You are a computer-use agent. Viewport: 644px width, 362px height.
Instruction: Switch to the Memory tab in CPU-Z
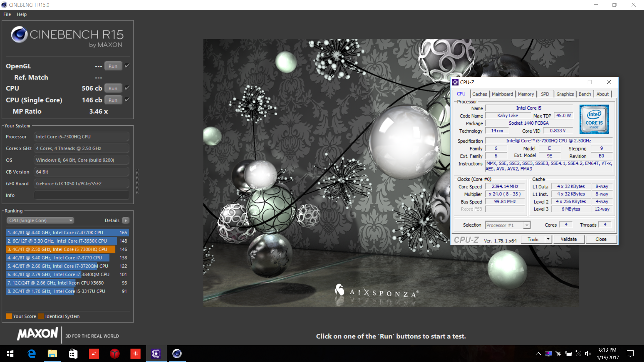point(526,94)
